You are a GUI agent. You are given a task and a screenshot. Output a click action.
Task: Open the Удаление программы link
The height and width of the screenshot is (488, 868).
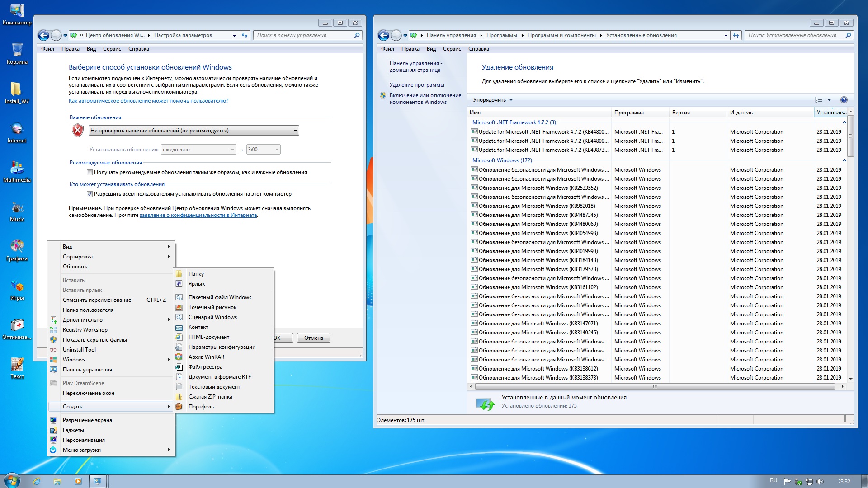[417, 85]
